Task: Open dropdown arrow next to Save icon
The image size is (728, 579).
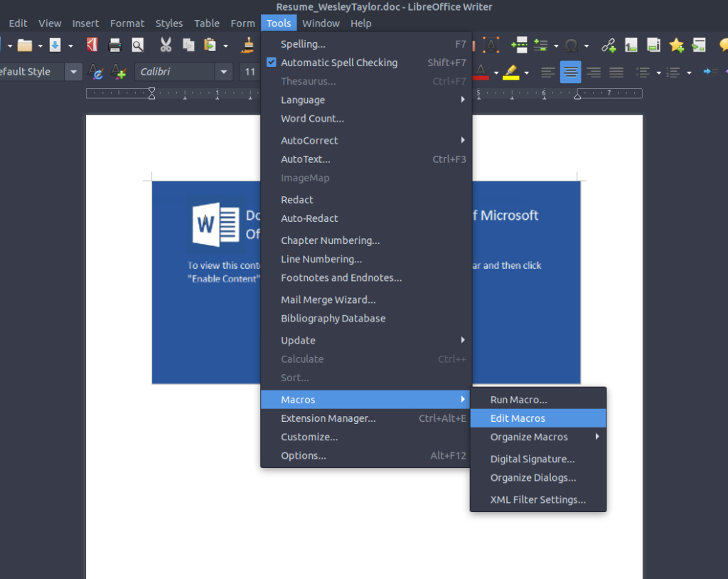Action: [70, 46]
